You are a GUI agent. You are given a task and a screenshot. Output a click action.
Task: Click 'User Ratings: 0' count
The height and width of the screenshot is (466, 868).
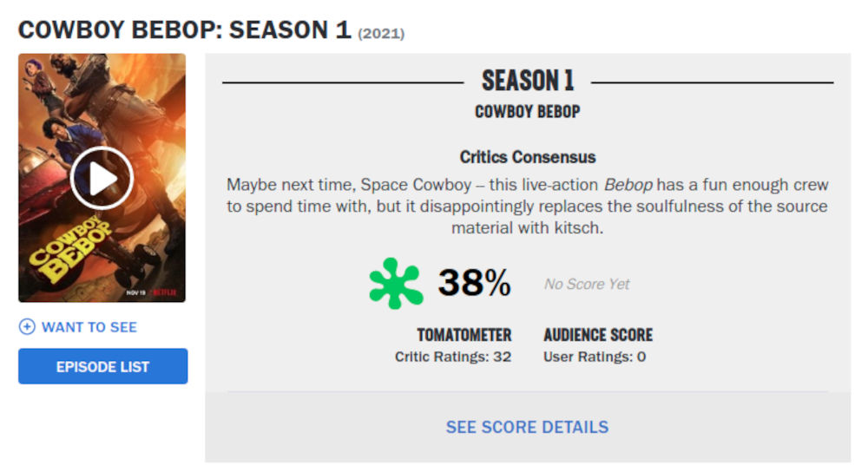(x=595, y=357)
